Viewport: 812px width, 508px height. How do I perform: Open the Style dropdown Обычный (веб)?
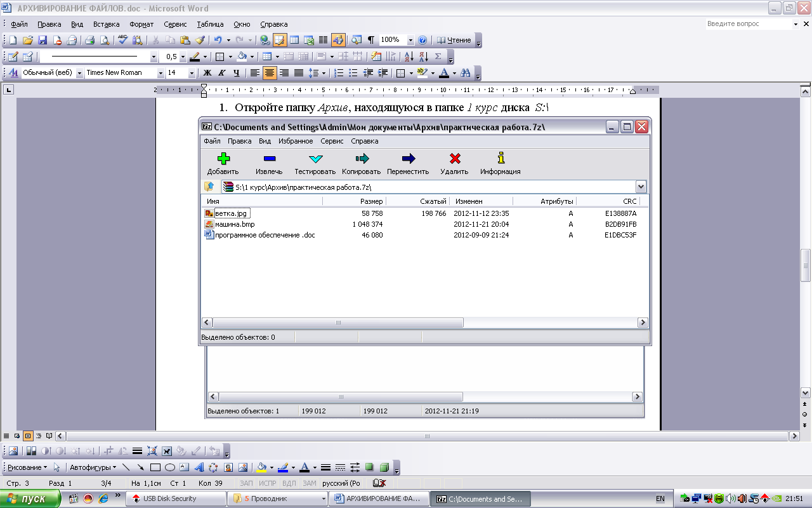(79, 73)
